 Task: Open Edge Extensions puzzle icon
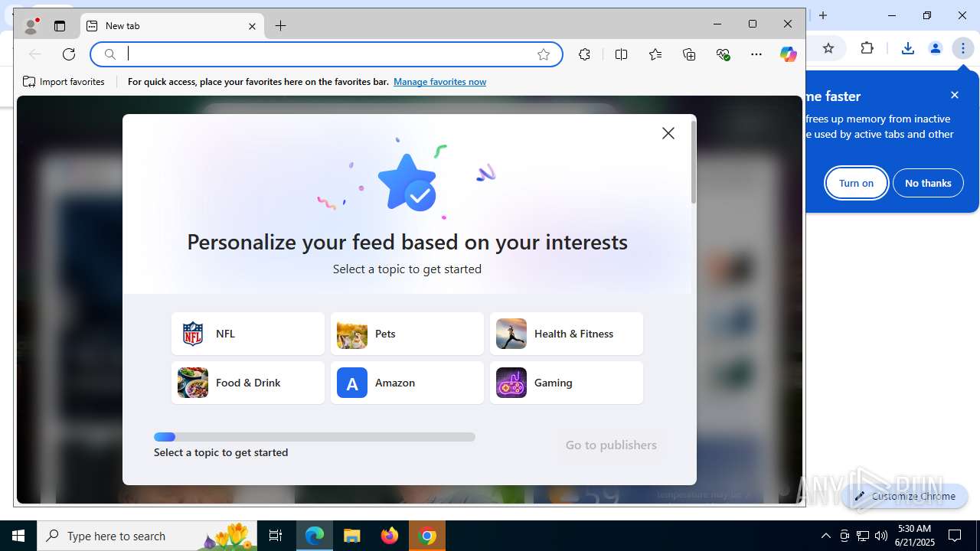584,54
